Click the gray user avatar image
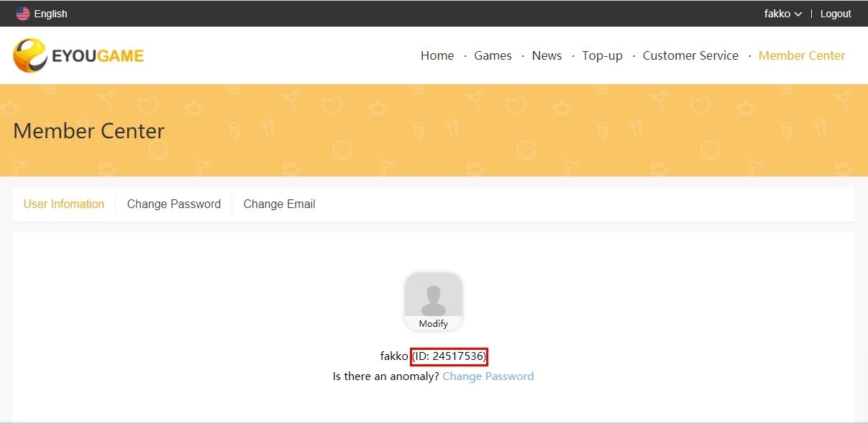 point(434,295)
